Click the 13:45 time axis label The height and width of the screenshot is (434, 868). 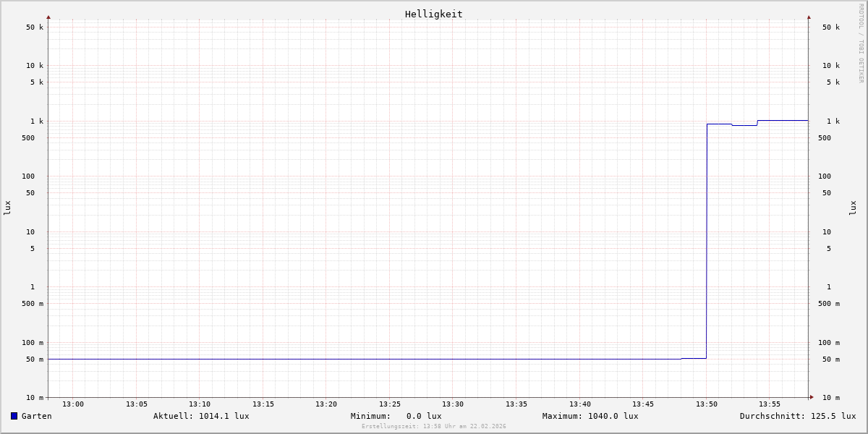pyautogui.click(x=643, y=404)
